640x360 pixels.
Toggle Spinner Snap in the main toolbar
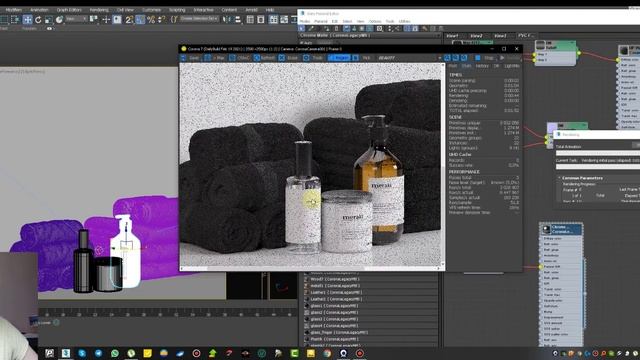coord(162,19)
